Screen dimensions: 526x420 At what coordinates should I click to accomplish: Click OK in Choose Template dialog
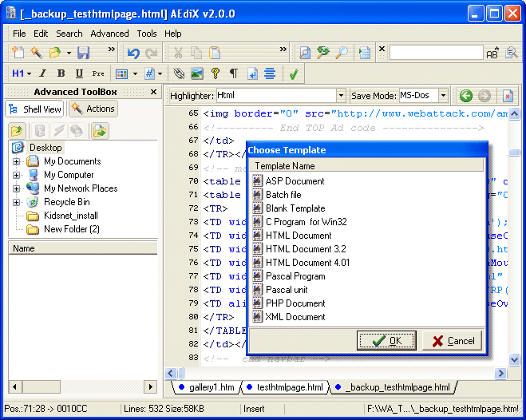(386, 340)
